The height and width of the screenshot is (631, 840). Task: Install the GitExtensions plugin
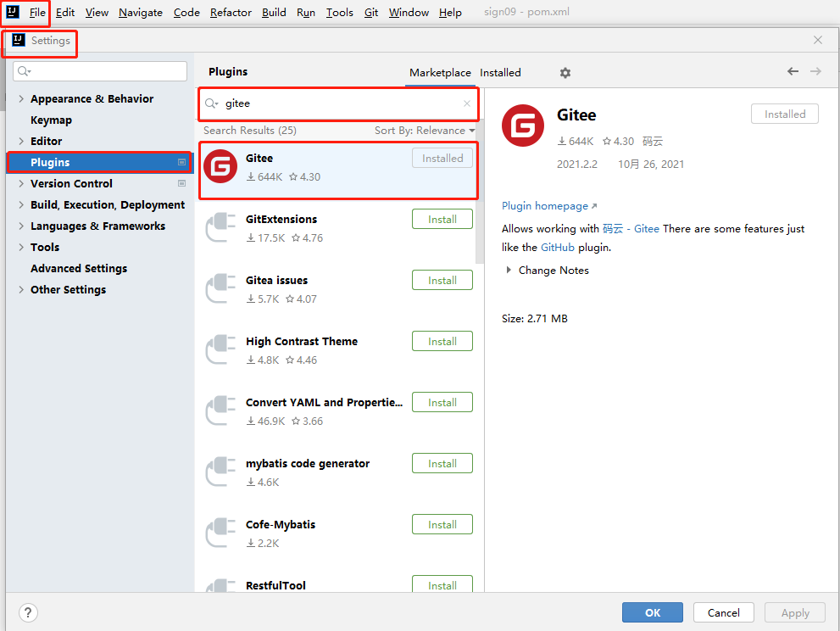(442, 220)
